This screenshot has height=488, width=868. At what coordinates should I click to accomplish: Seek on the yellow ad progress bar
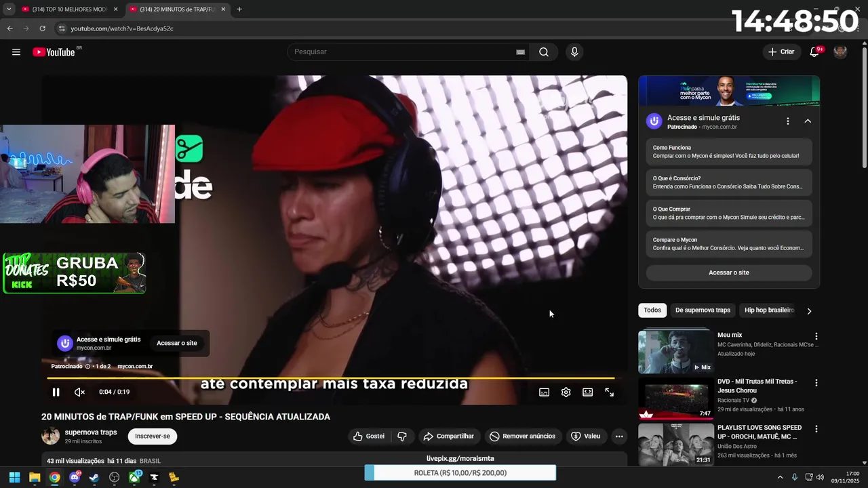pyautogui.click(x=331, y=378)
